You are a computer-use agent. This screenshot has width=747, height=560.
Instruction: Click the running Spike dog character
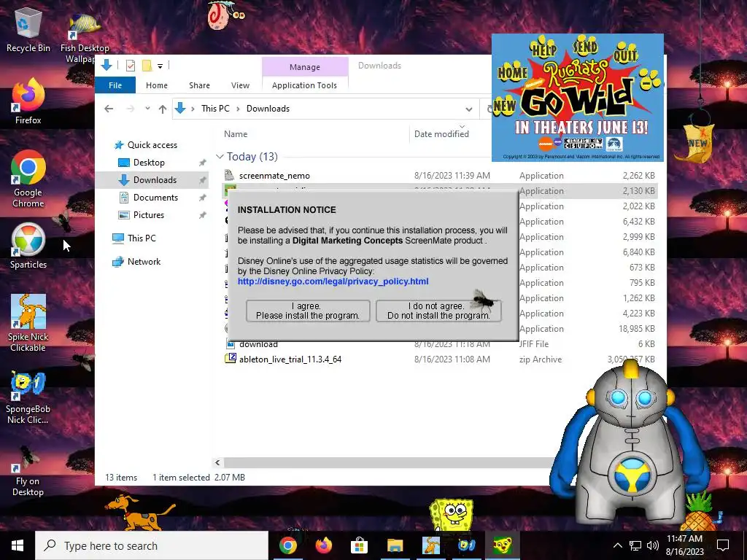139,513
